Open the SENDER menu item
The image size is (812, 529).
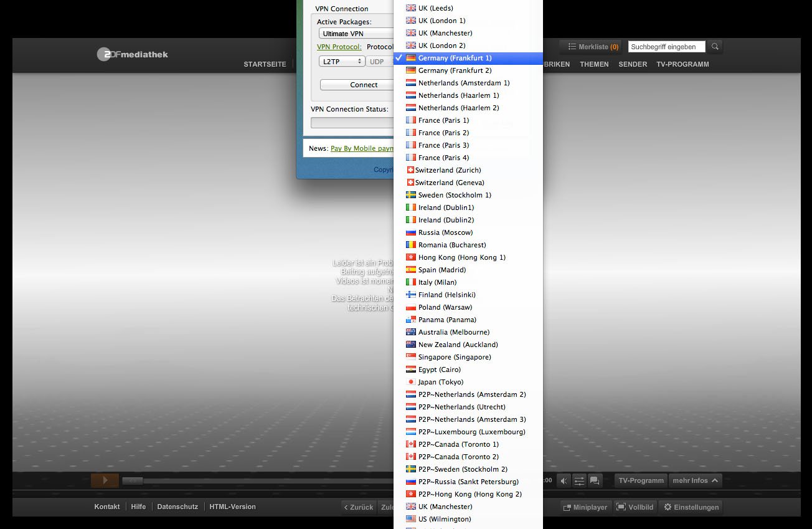point(633,64)
